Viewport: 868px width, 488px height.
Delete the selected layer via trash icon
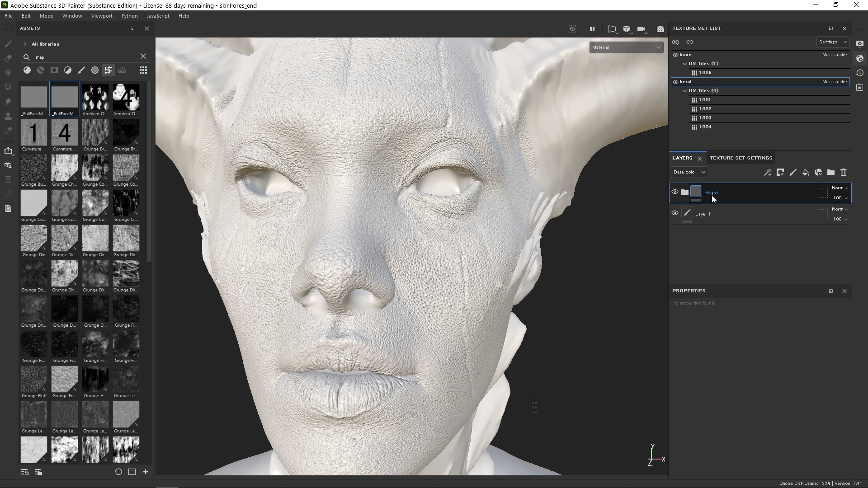coord(844,173)
